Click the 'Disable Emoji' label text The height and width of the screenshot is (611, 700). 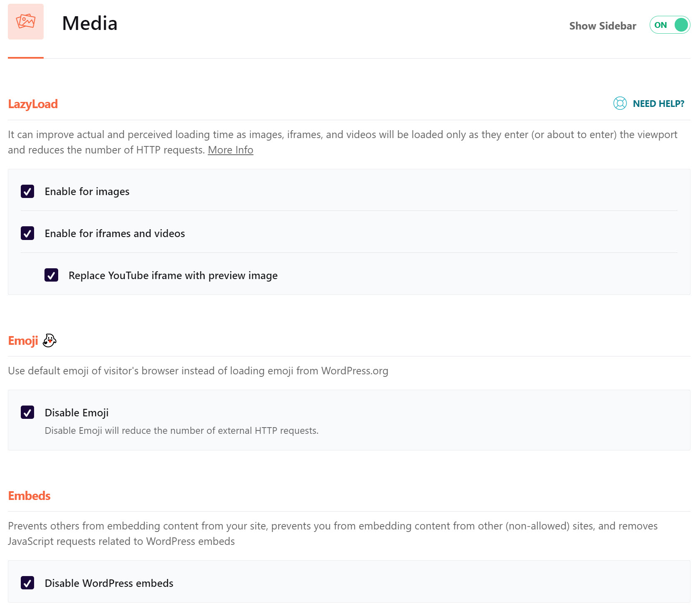pos(76,413)
